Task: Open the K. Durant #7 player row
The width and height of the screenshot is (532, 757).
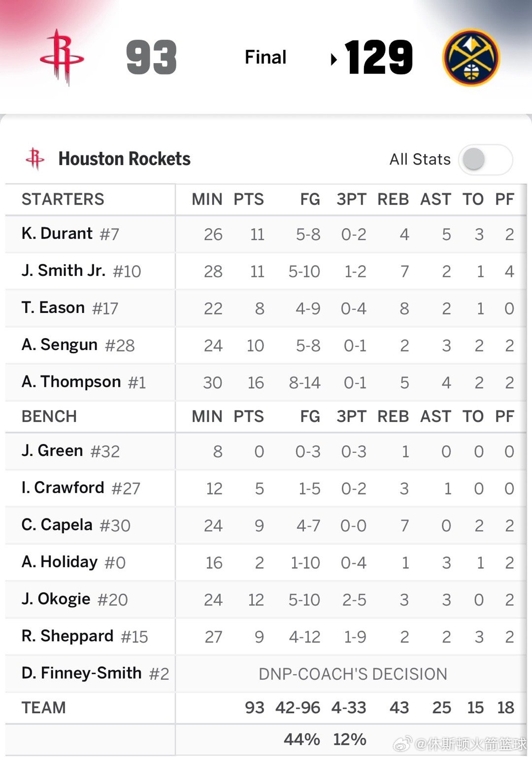Action: 70,234
